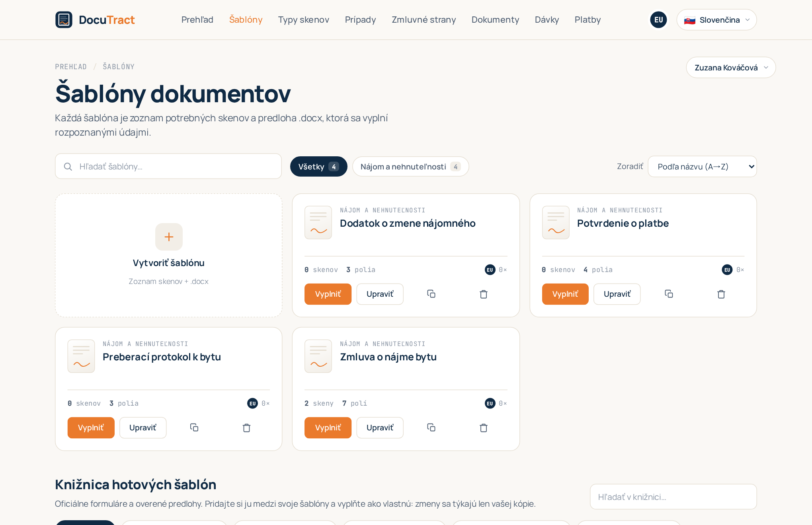Focus the Hľadať v knižnici search field

[673, 497]
